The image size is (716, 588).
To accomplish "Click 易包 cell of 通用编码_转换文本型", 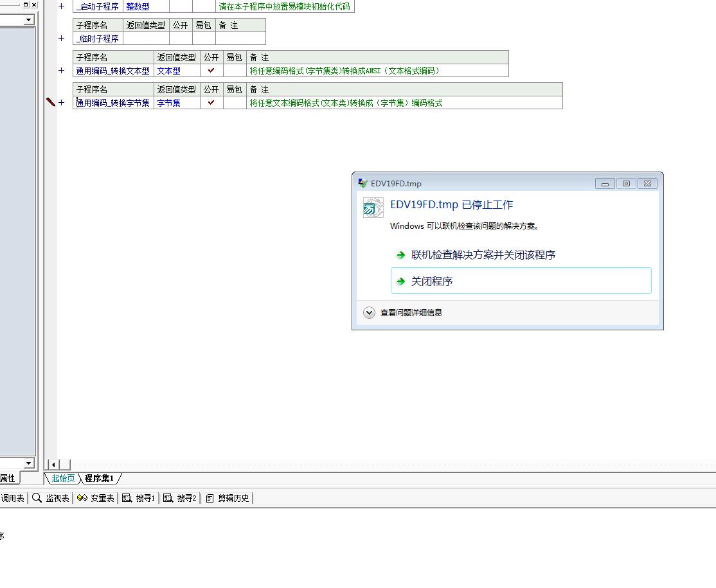I will tap(235, 70).
